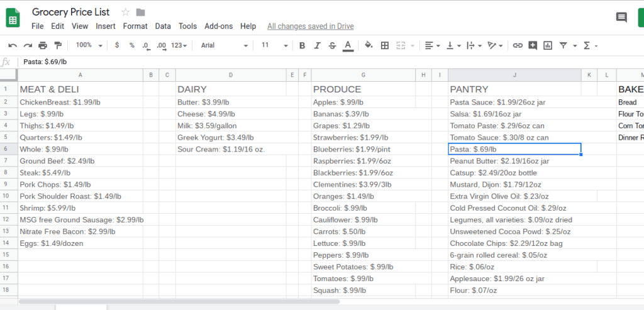
Task: Expand the zoom 100% dropdown
Action: [x=89, y=45]
